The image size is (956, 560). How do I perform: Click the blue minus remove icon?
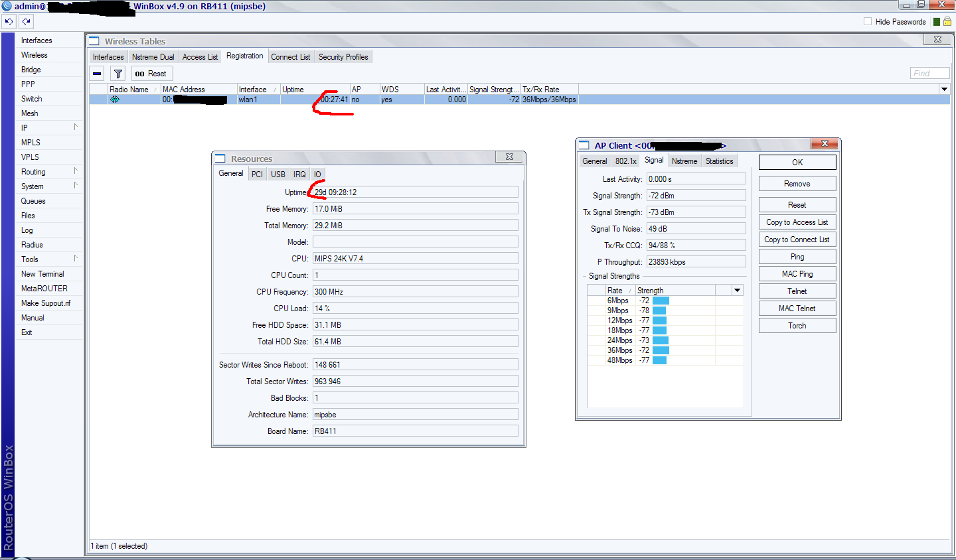tap(97, 74)
